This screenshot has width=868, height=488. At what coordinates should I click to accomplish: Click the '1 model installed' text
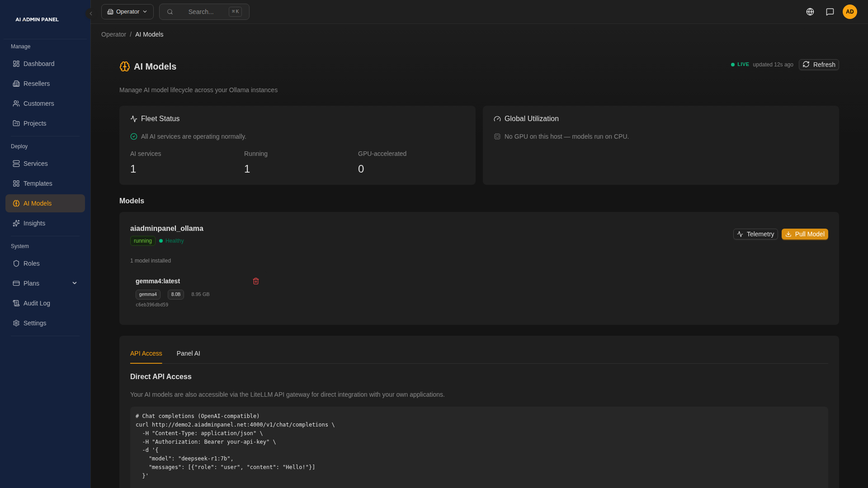pyautogui.click(x=151, y=261)
